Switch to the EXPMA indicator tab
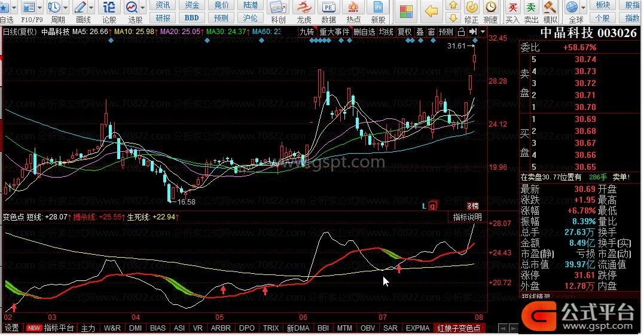Image resolution: width=644 pixels, height=336 pixels. tap(417, 328)
